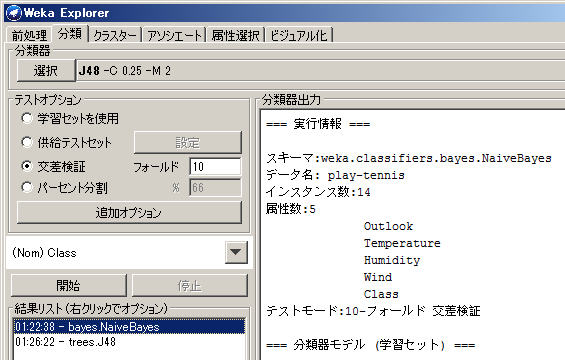The height and width of the screenshot is (360, 565).
Task: Select the 01:22:38 bayes.NaiveBayes result
Action: (129, 327)
